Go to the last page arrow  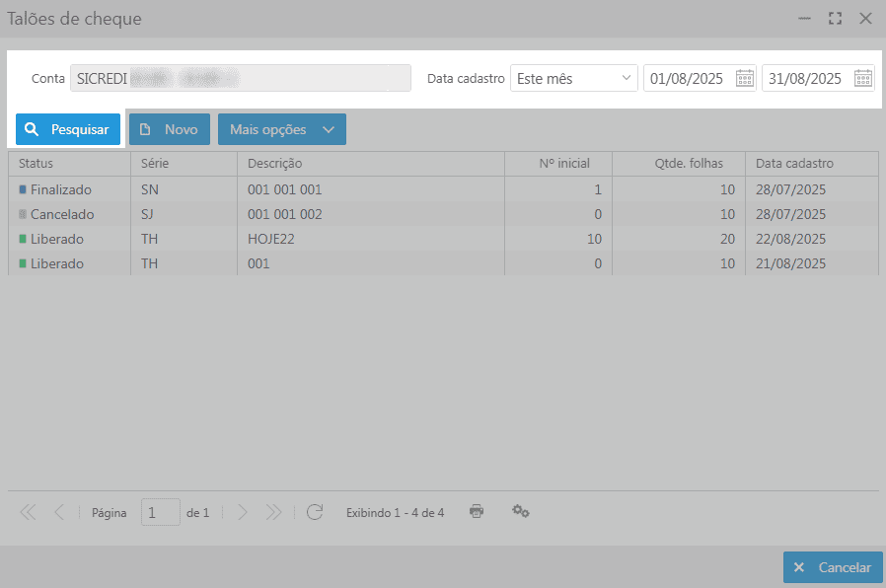(x=273, y=512)
